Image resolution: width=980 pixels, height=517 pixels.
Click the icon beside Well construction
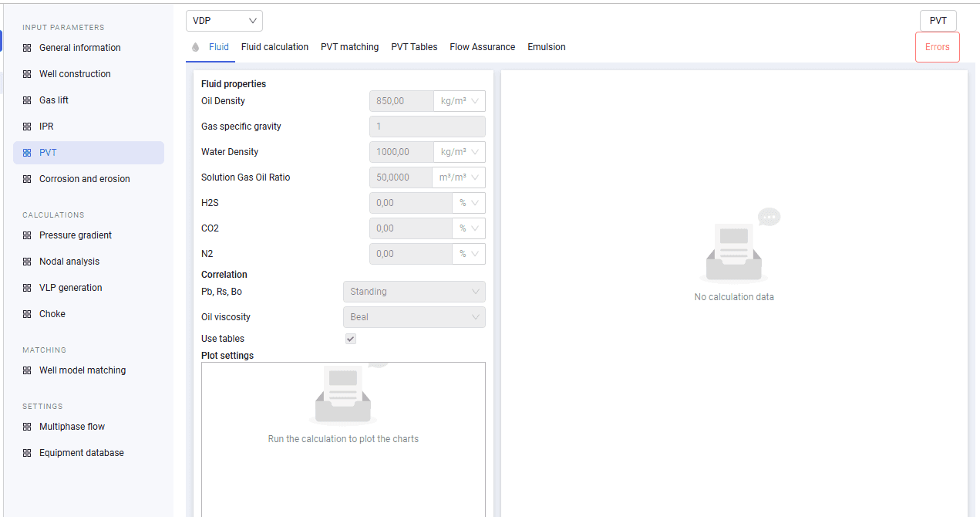[27, 74]
